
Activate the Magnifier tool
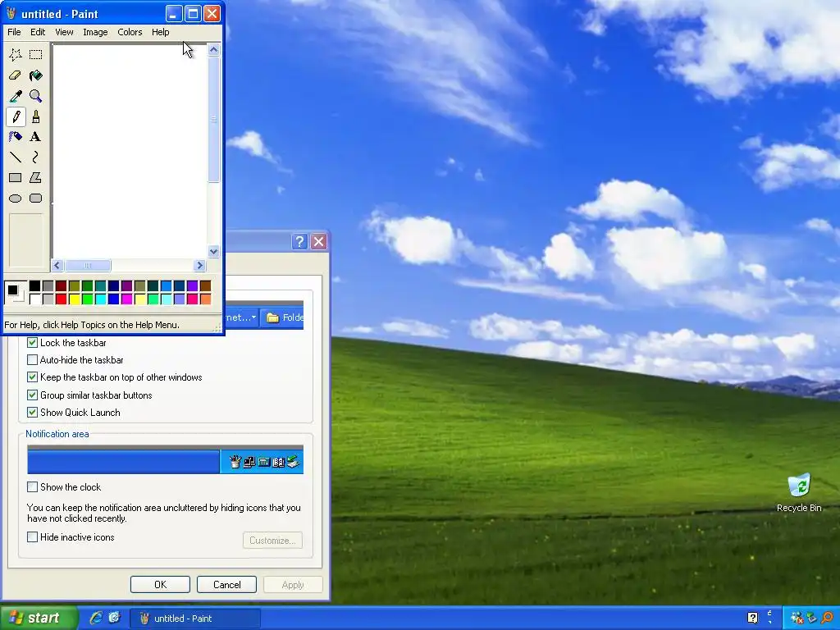tap(35, 96)
